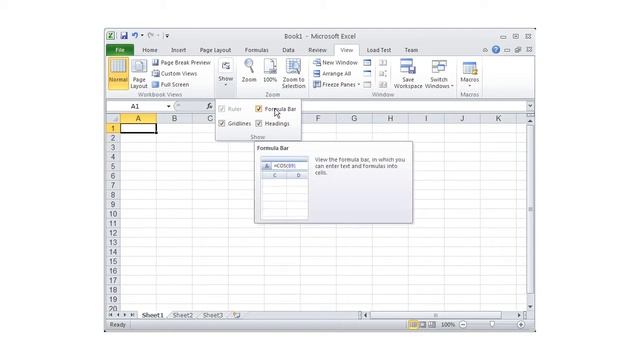Click 100% zoom level in status bar
The image size is (640, 360).
pyautogui.click(x=448, y=325)
